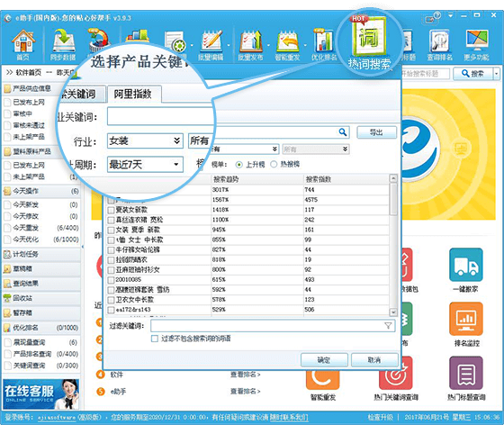Check the 夏装女新款 keyword row
The height and width of the screenshot is (425, 504).
[x=111, y=211]
